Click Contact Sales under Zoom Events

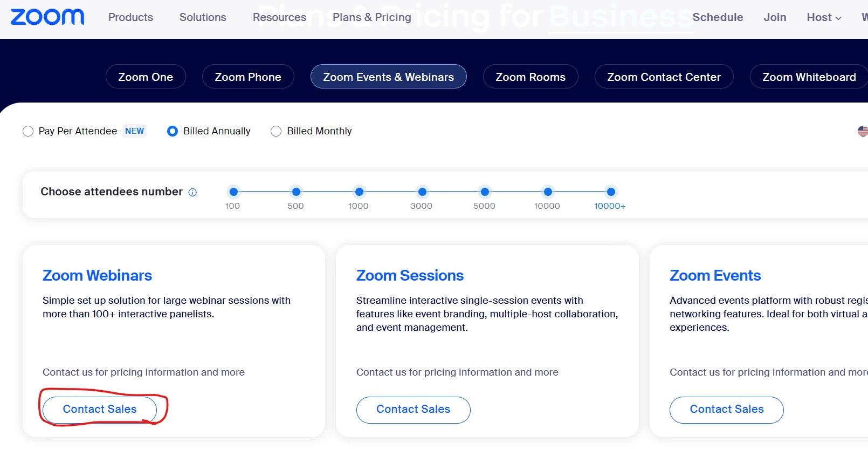click(727, 410)
